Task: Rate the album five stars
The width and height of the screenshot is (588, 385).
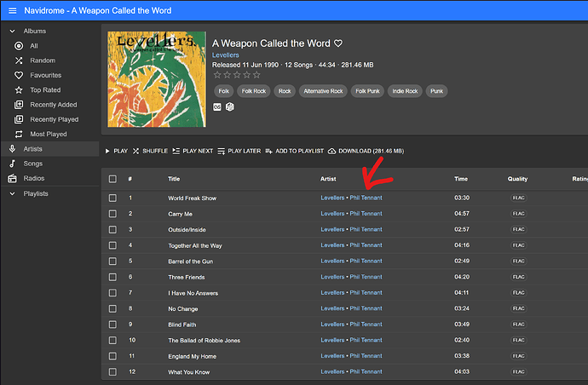Action: [257, 75]
